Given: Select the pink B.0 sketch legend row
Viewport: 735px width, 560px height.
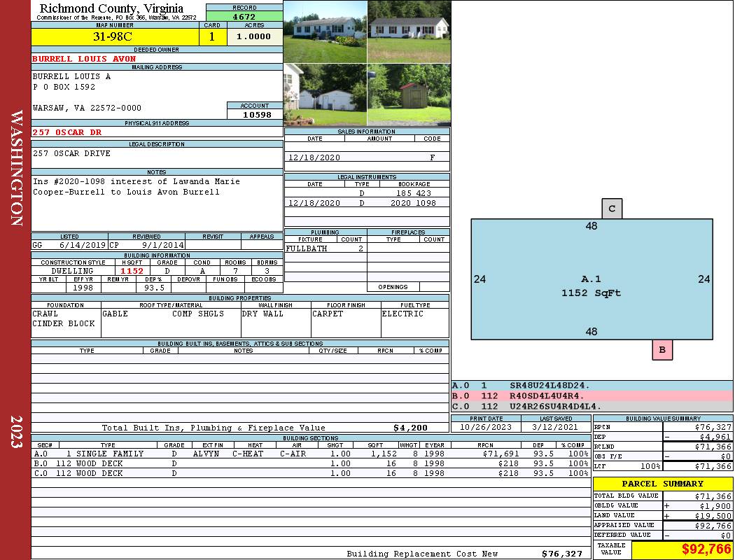Looking at the screenshot, I should click(591, 396).
